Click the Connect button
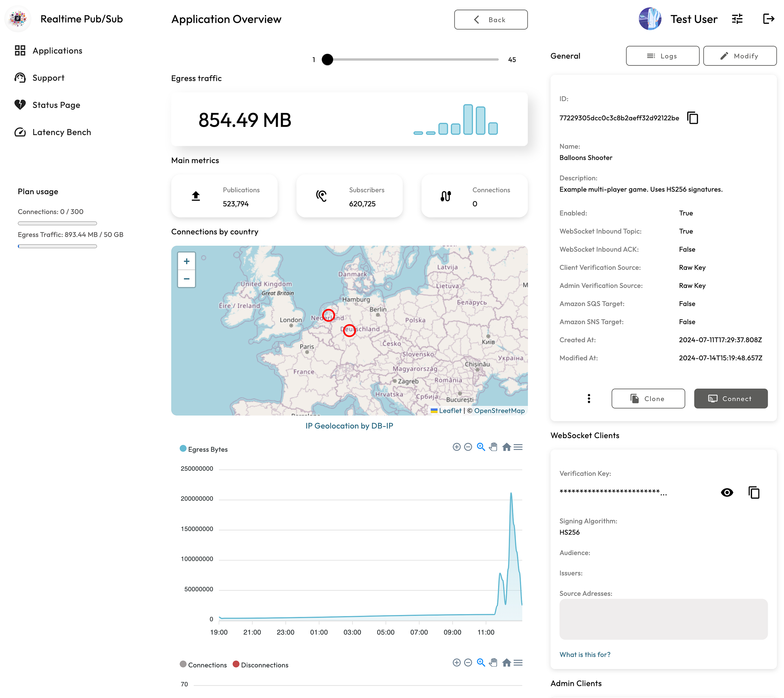 tap(731, 399)
